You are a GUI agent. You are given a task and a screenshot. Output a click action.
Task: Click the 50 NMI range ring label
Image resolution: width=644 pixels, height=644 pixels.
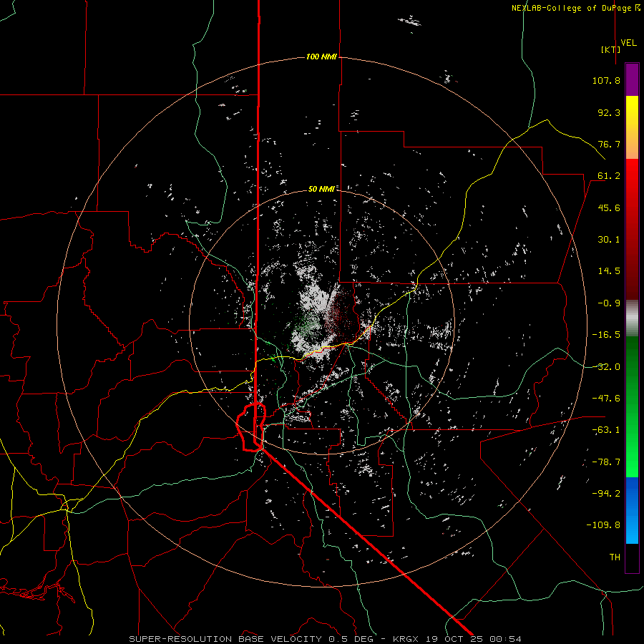(x=321, y=189)
